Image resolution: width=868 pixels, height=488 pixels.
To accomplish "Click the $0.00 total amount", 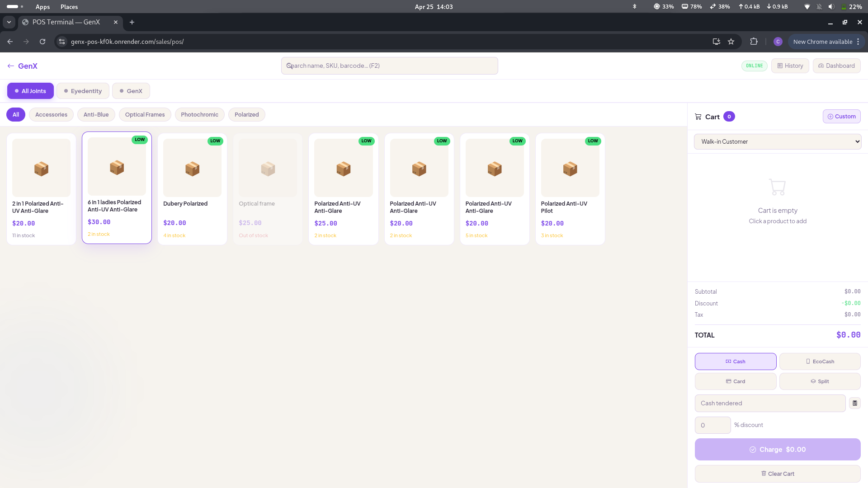I will (x=848, y=335).
